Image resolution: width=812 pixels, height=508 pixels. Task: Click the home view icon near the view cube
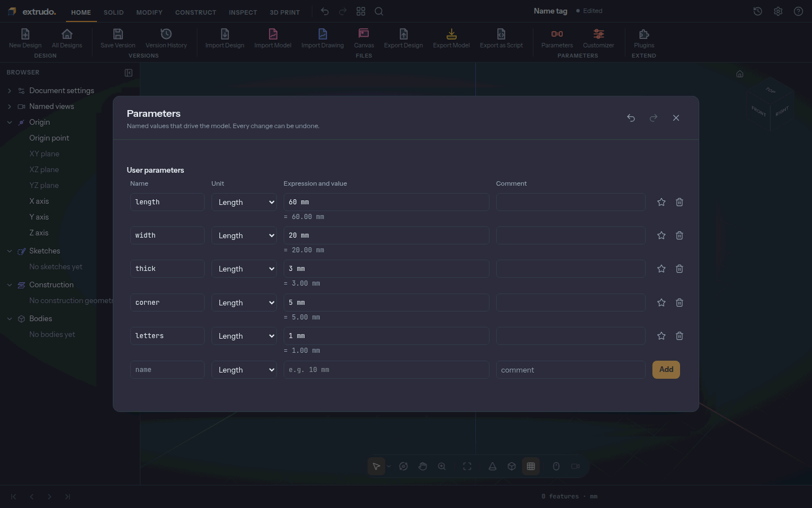click(x=740, y=74)
